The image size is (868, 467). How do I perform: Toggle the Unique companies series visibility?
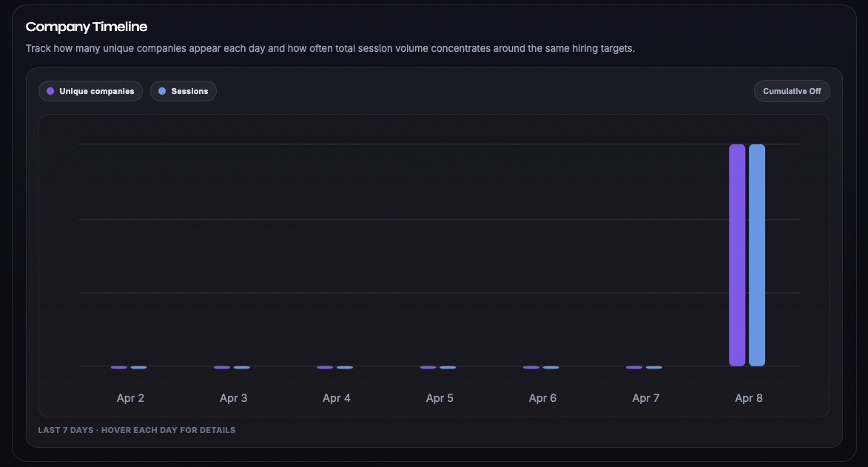coord(90,90)
